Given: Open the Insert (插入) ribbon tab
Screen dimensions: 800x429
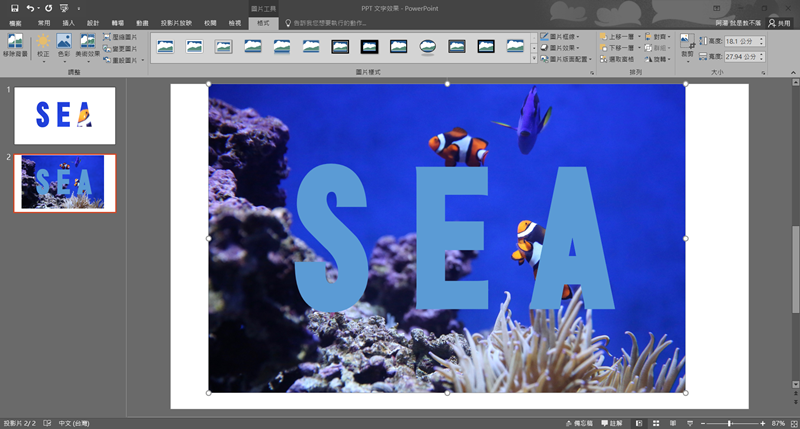Looking at the screenshot, I should pos(68,21).
